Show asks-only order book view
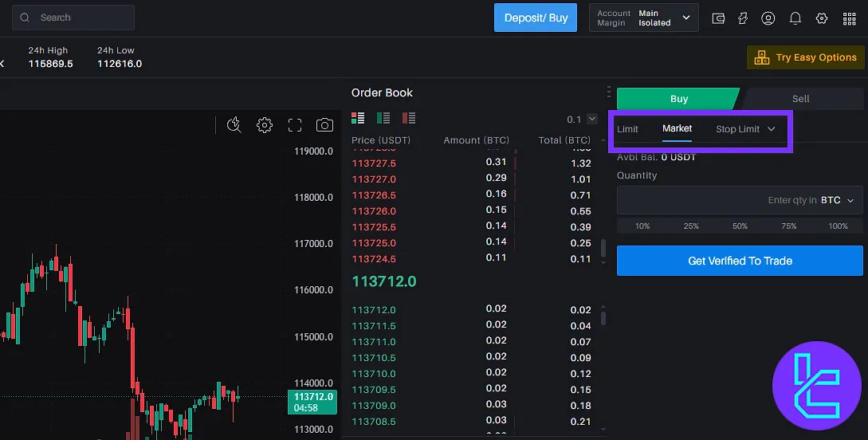Image resolution: width=868 pixels, height=440 pixels. tap(409, 118)
